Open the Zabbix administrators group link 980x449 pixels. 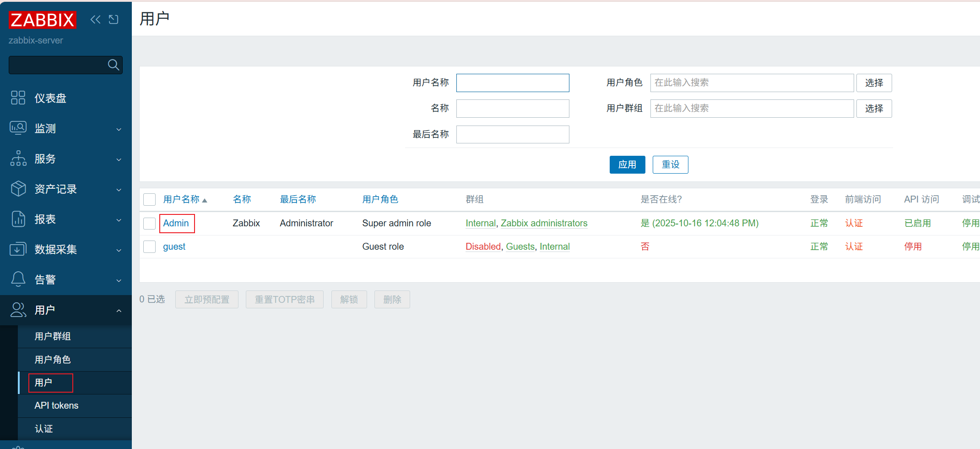[x=544, y=223]
